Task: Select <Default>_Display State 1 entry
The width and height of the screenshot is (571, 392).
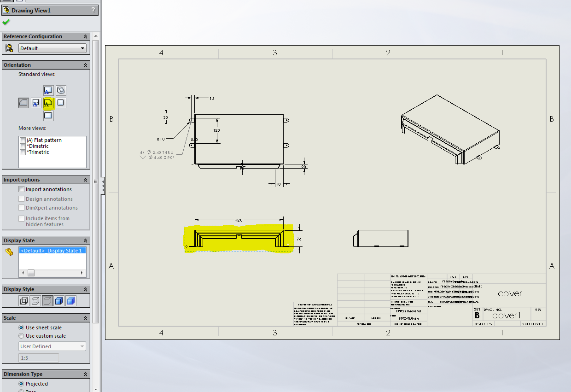Action: point(52,251)
